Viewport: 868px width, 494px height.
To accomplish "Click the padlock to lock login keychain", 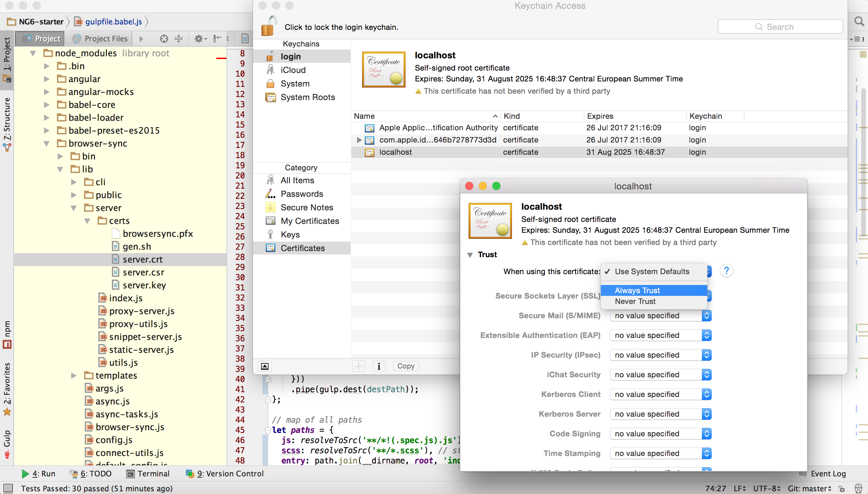I will click(269, 26).
